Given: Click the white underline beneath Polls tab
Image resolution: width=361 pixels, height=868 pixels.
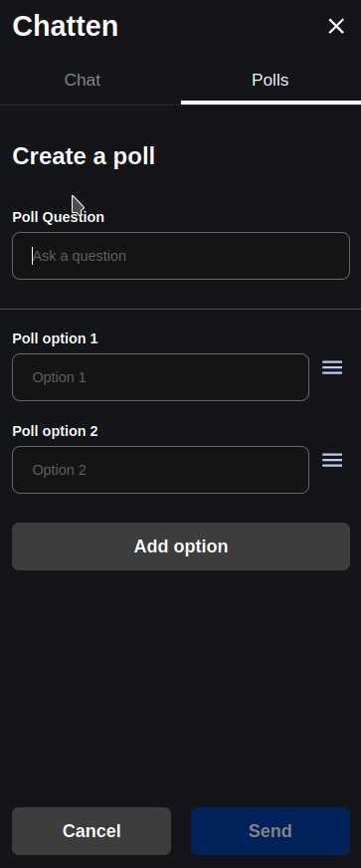Looking at the screenshot, I should point(271,103).
